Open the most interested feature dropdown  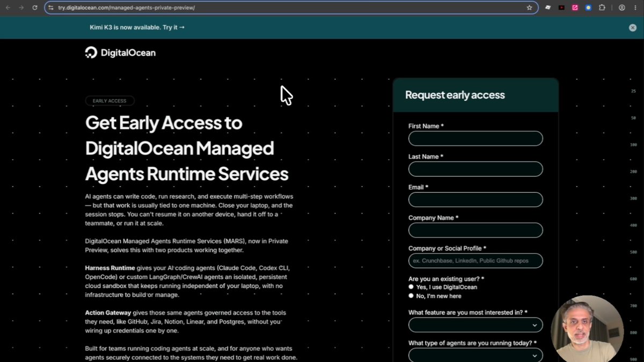pos(475,325)
